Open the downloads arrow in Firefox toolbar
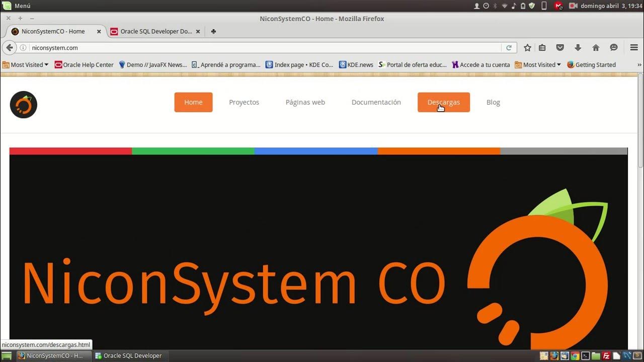Viewport: 644px width, 362px height. 578,48
